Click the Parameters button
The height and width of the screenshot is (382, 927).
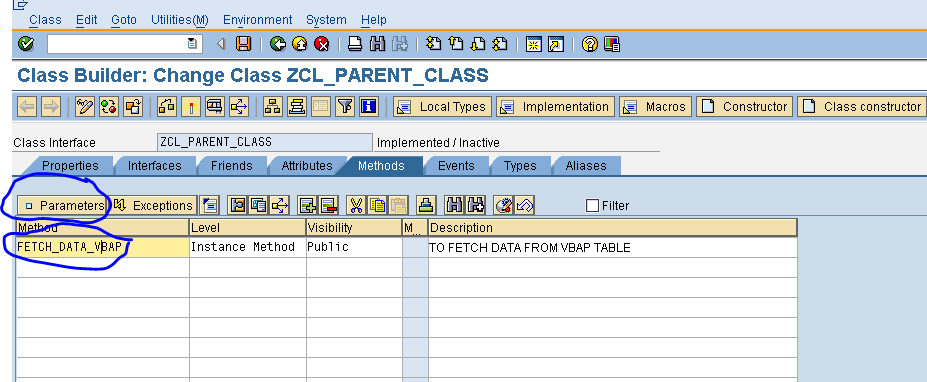(x=63, y=205)
